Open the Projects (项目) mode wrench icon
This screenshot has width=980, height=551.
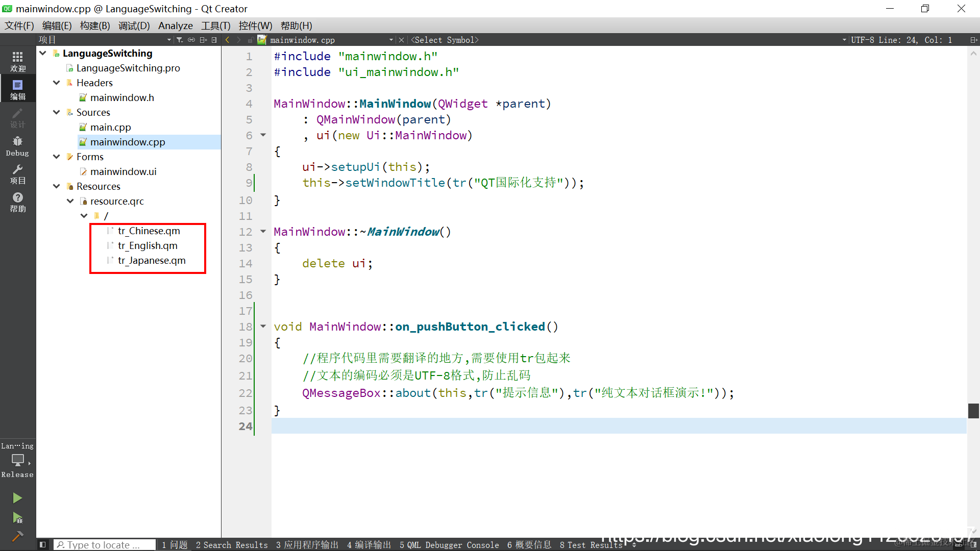[18, 174]
